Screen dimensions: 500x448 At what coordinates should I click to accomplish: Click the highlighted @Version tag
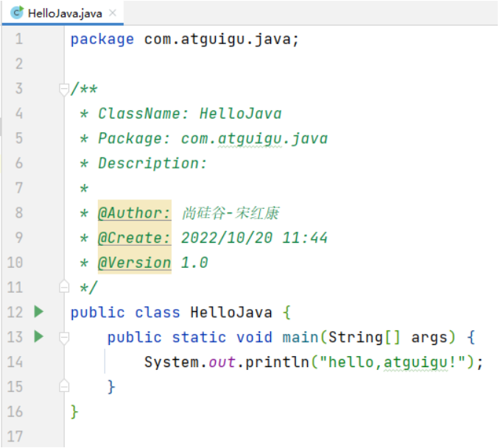pos(134,263)
